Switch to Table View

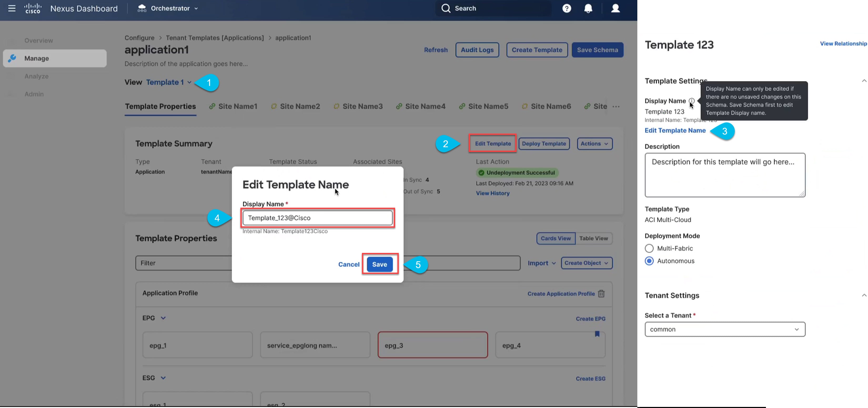pos(593,238)
